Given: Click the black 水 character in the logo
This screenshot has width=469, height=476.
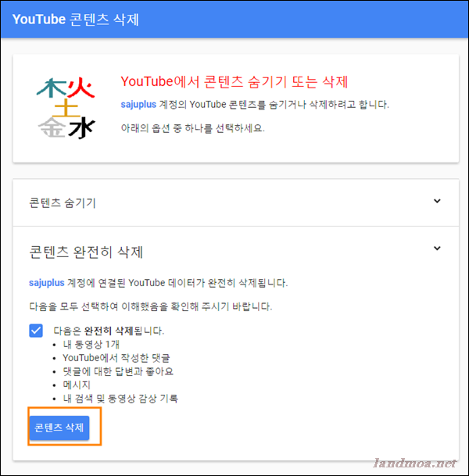Looking at the screenshot, I should click(81, 128).
